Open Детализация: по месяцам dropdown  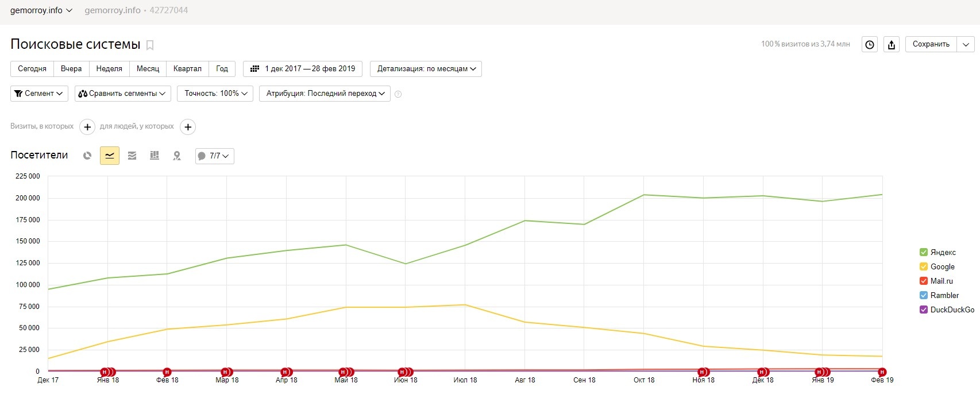(426, 69)
